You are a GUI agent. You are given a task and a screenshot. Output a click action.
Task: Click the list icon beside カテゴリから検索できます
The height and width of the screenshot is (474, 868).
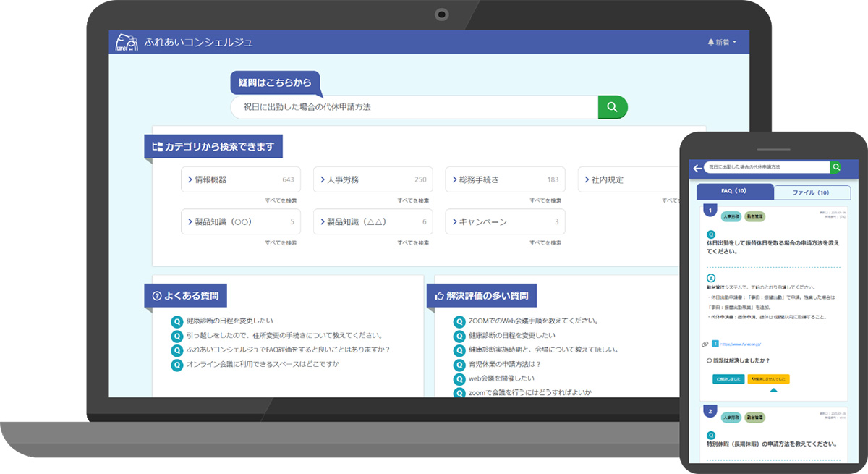(x=156, y=146)
